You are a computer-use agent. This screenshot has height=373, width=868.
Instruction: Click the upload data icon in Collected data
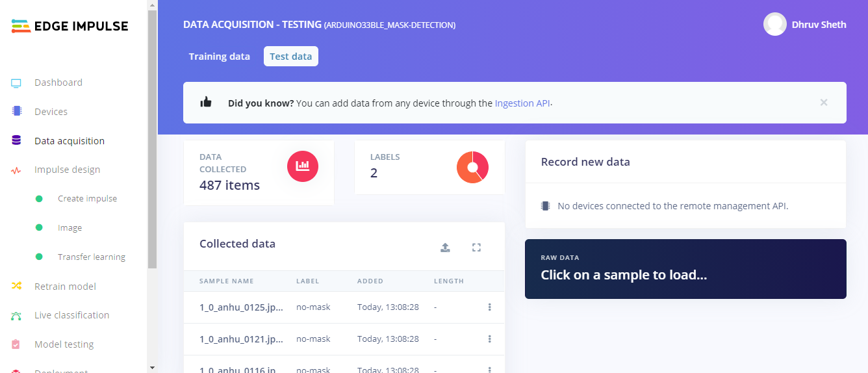click(x=445, y=247)
